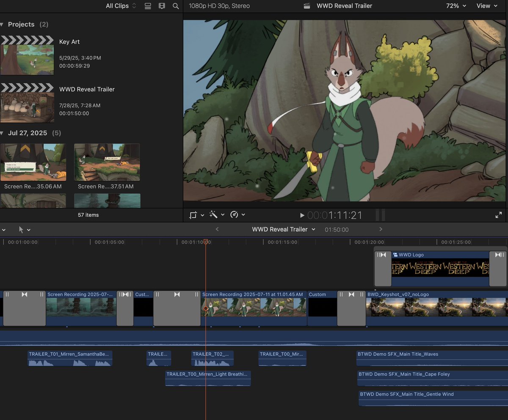Select the Cust... generator clip in the storyline

pyautogui.click(x=144, y=307)
